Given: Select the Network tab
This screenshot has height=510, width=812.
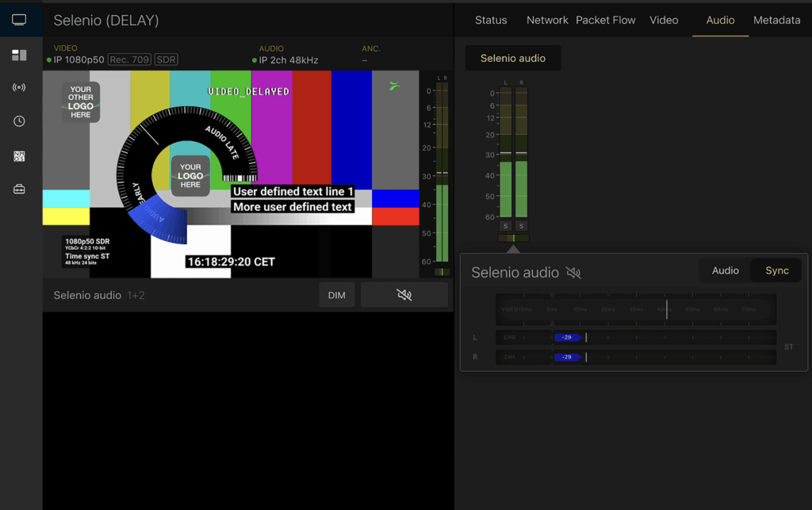Looking at the screenshot, I should (x=547, y=20).
